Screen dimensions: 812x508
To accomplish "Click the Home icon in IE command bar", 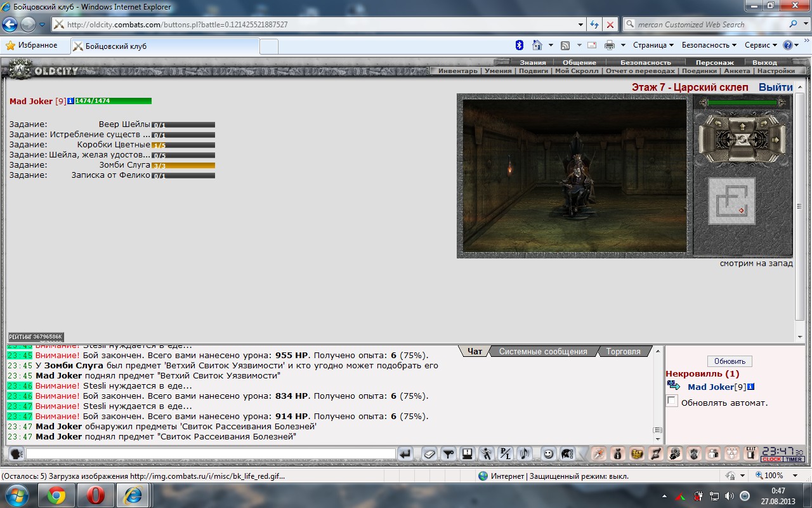I will pos(537,45).
